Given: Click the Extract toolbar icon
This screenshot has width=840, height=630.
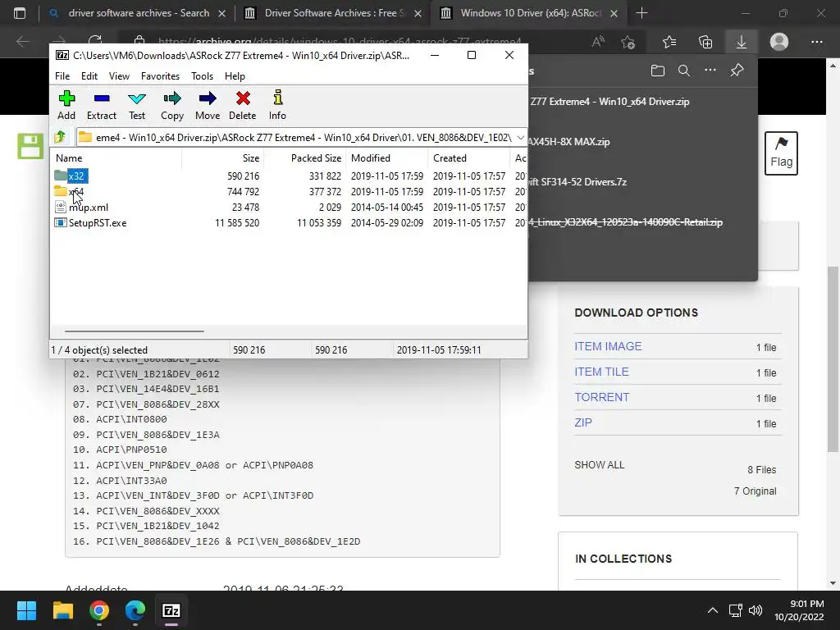Looking at the screenshot, I should pos(101,105).
